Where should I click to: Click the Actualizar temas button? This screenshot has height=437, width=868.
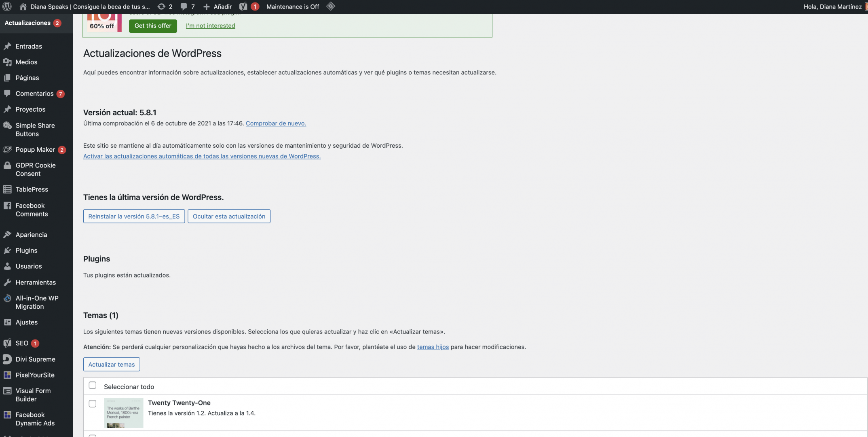coord(112,364)
